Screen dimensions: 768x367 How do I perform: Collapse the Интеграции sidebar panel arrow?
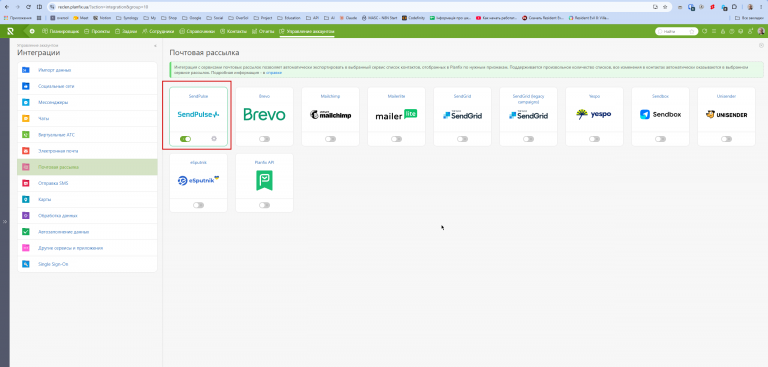(155, 46)
